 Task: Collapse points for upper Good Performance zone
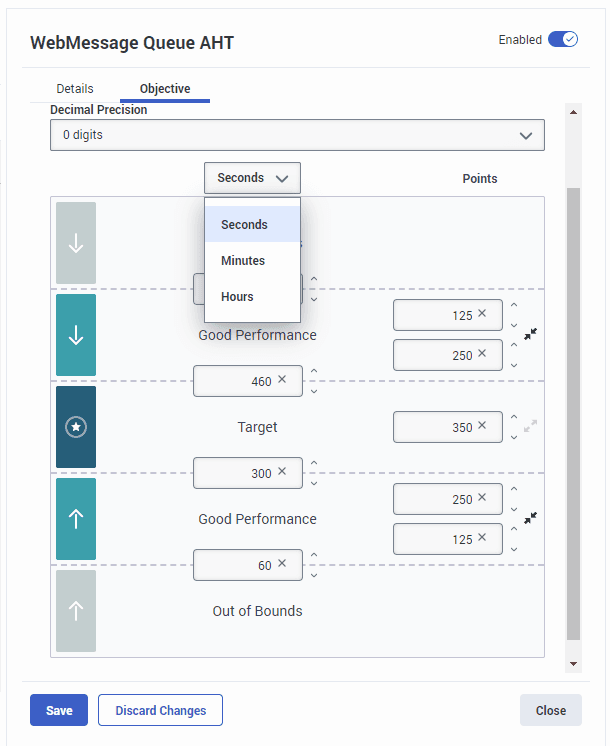point(531,334)
